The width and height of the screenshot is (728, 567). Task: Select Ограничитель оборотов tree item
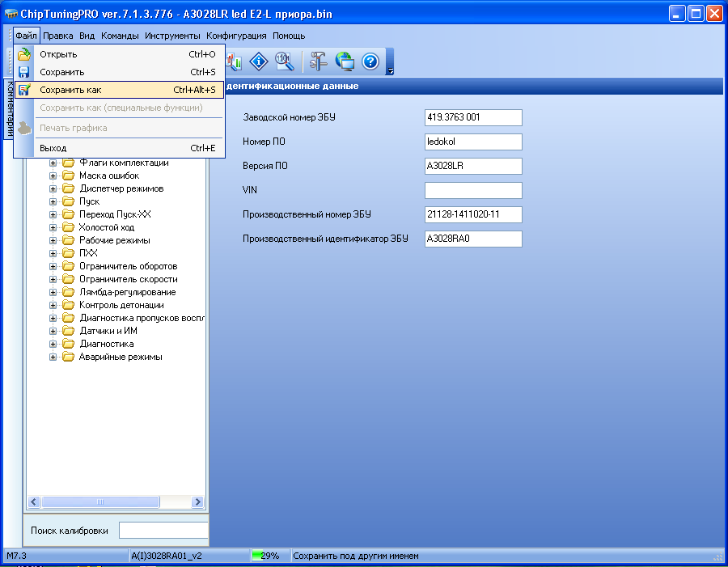click(128, 266)
